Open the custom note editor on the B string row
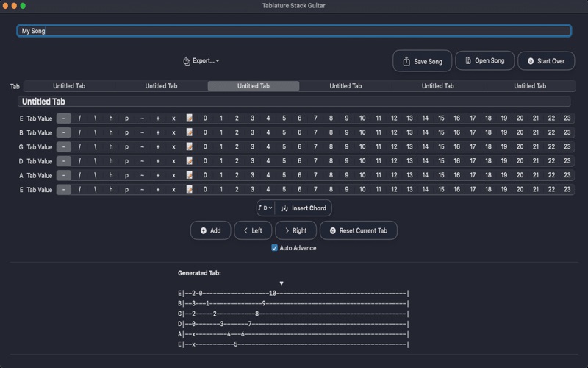This screenshot has height=368, width=588. coord(190,132)
